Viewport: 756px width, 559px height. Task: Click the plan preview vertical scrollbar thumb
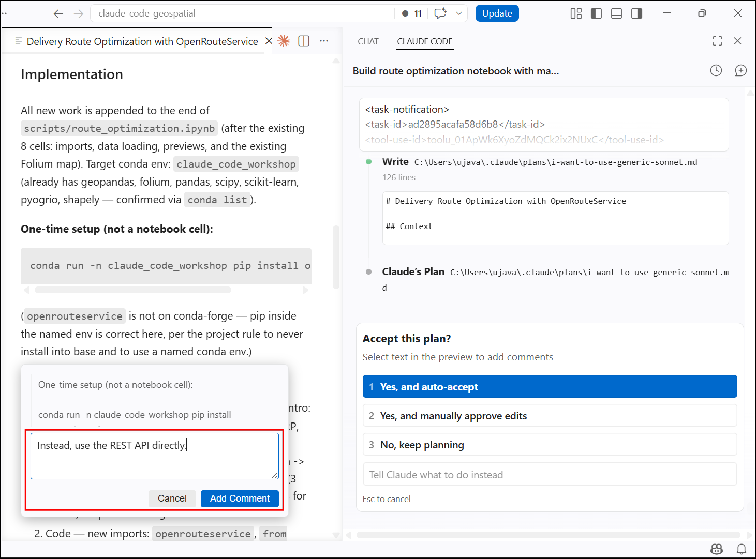point(336,257)
